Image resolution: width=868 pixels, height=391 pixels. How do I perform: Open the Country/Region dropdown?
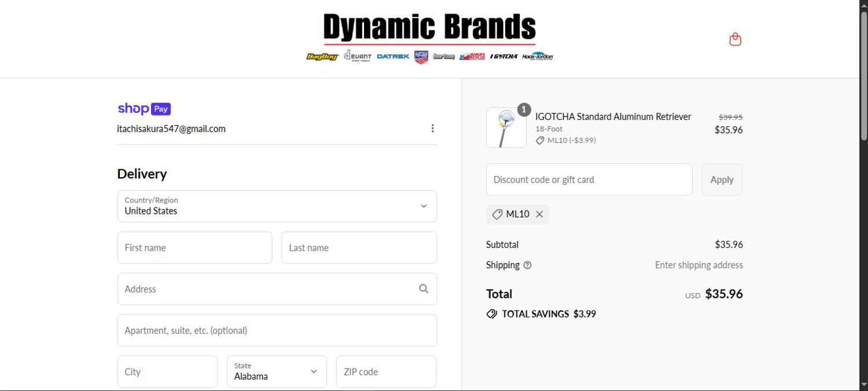(x=277, y=206)
